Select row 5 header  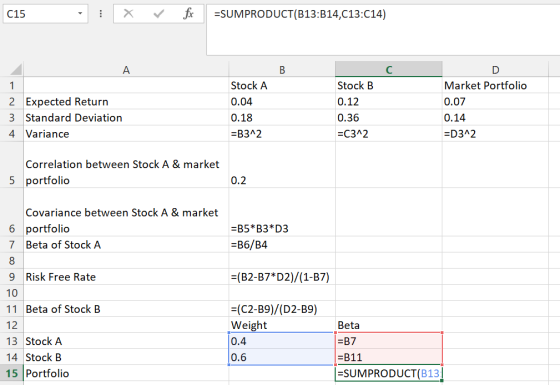tap(12, 165)
